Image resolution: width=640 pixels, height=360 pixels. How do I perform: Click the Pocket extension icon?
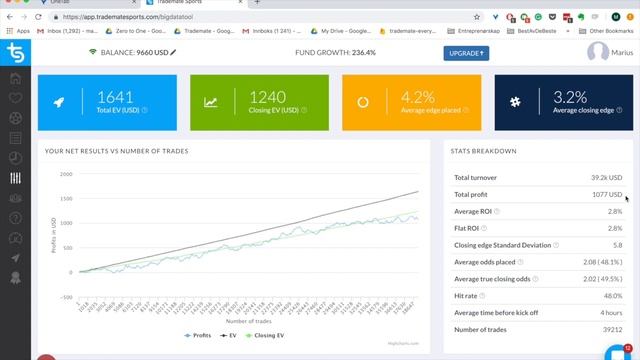point(552,17)
